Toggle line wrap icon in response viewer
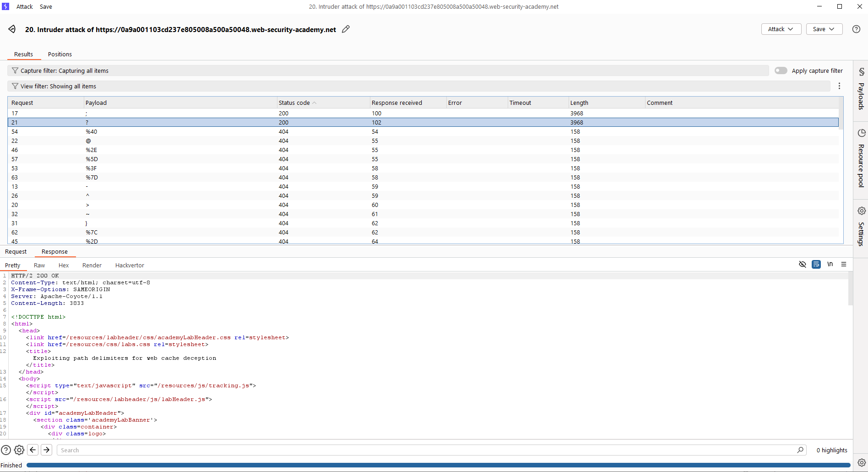This screenshot has width=868, height=472. tap(816, 265)
